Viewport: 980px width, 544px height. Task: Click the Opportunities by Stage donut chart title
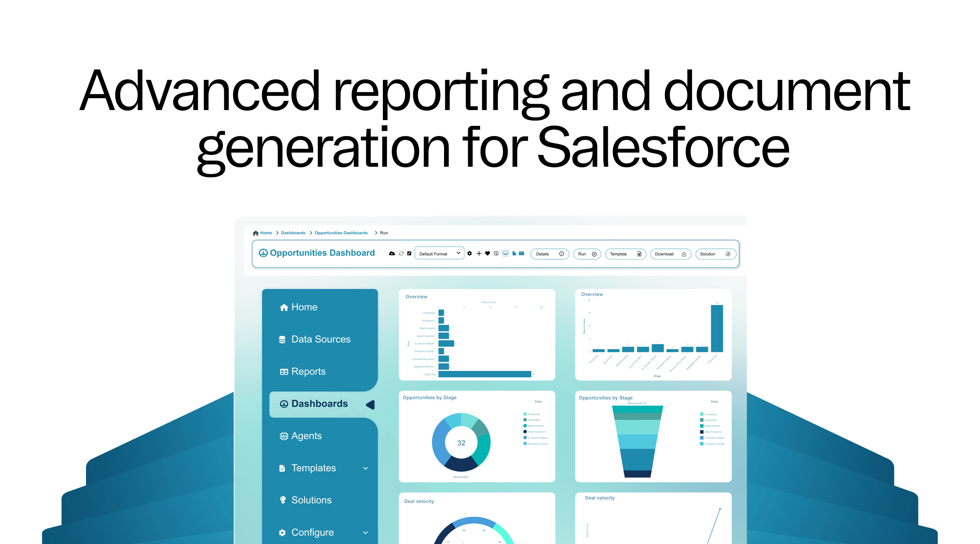click(x=430, y=398)
